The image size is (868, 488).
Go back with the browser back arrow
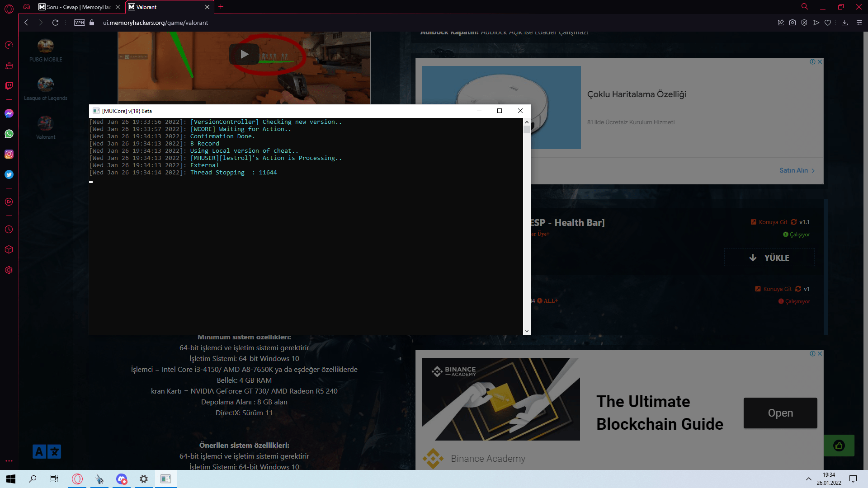(26, 23)
